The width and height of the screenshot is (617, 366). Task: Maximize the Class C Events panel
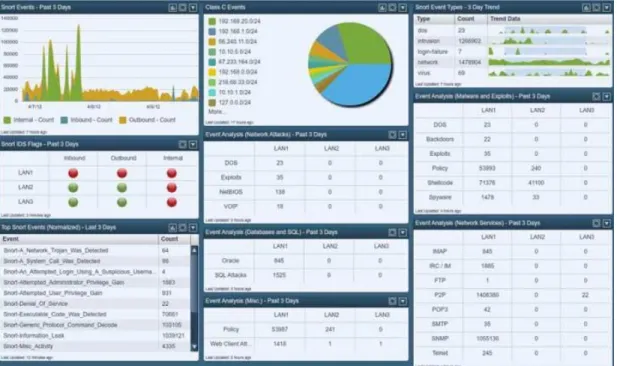pos(392,7)
